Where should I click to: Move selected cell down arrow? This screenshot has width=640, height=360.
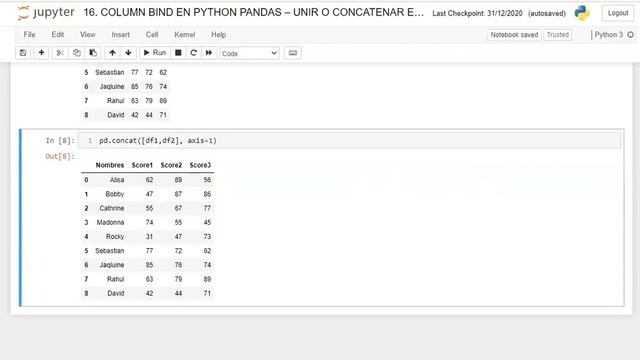pos(128,53)
